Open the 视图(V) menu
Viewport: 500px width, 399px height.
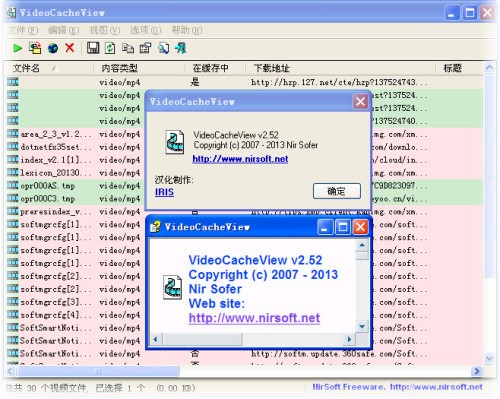pos(105,30)
